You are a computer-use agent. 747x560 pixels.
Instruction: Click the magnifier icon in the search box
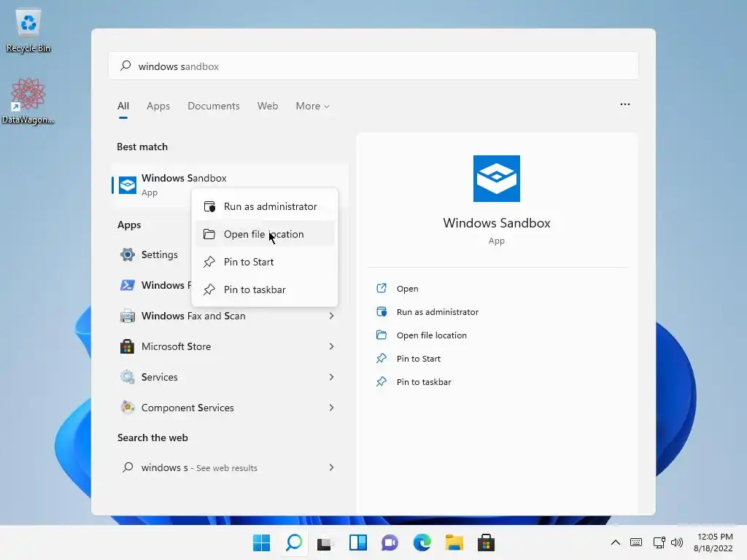click(125, 66)
